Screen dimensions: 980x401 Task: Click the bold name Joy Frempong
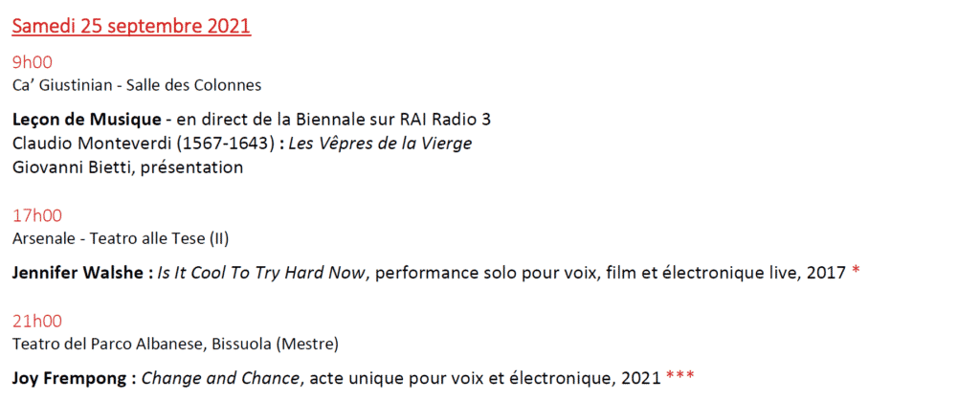67,378
